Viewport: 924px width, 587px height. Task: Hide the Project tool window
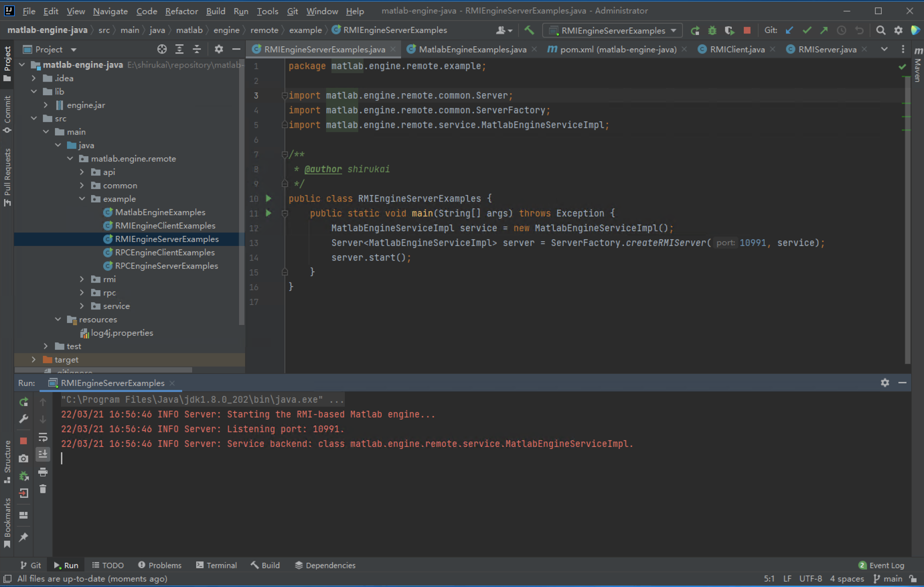[x=236, y=49]
